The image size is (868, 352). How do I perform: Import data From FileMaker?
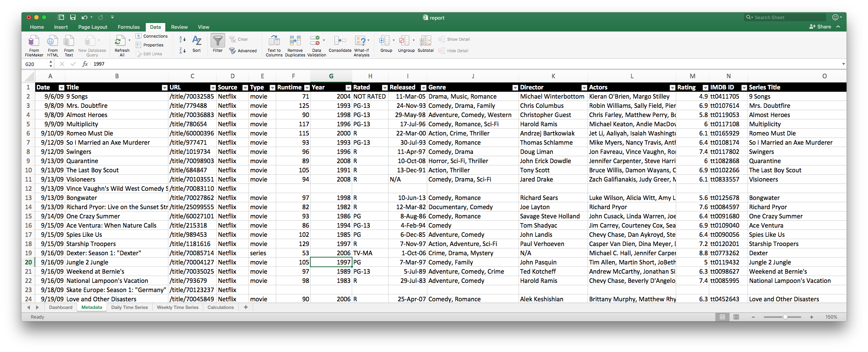(x=34, y=46)
